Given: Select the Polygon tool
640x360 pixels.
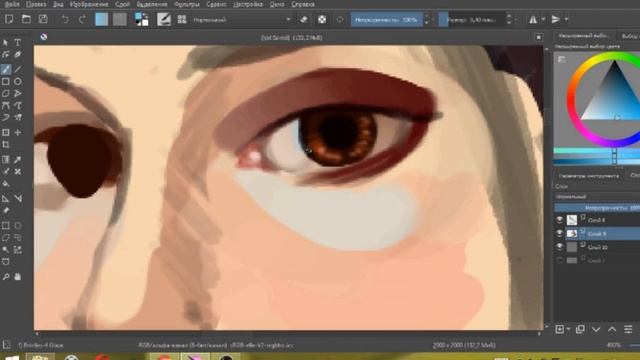Looking at the screenshot, I should pyautogui.click(x=6, y=93).
